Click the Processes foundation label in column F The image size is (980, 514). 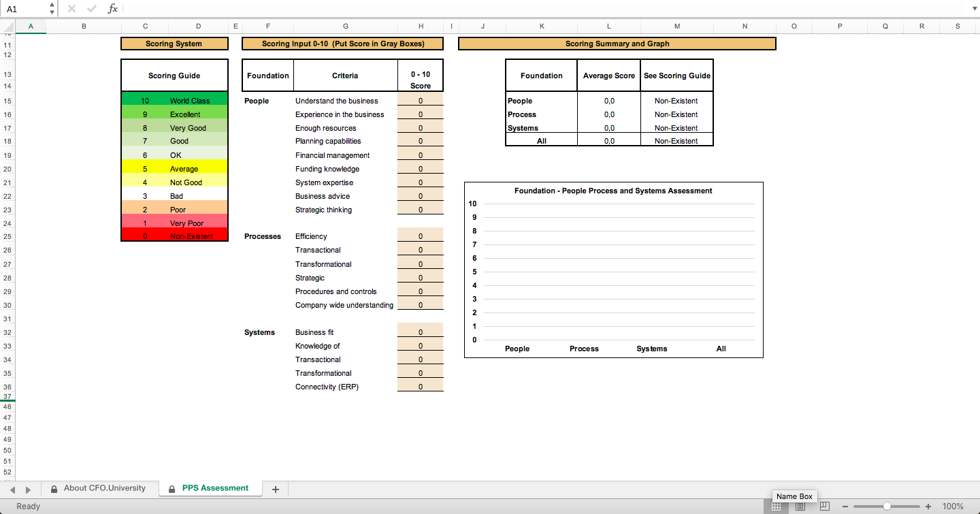tap(263, 236)
